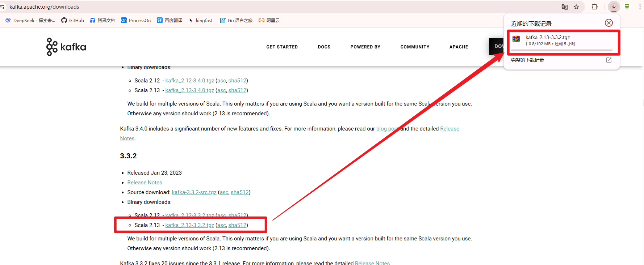Click the Kafka logo
The height and width of the screenshot is (265, 644).
click(x=66, y=47)
